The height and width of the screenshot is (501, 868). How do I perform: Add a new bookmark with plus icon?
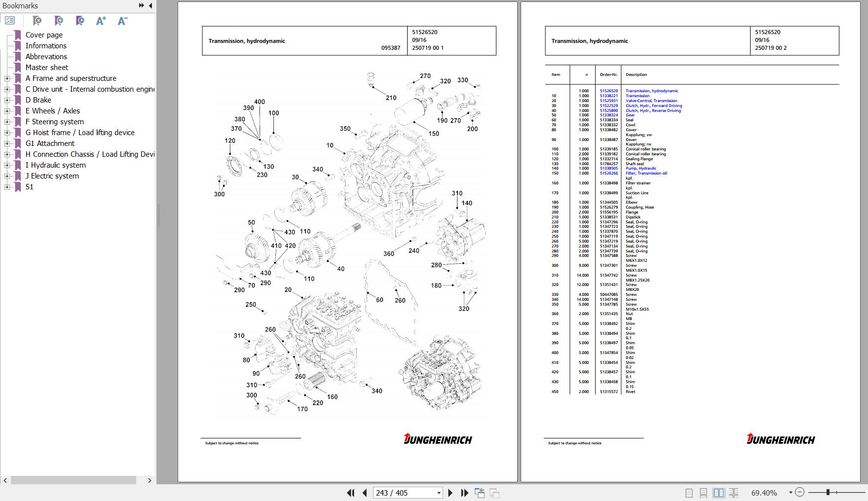tap(59, 21)
